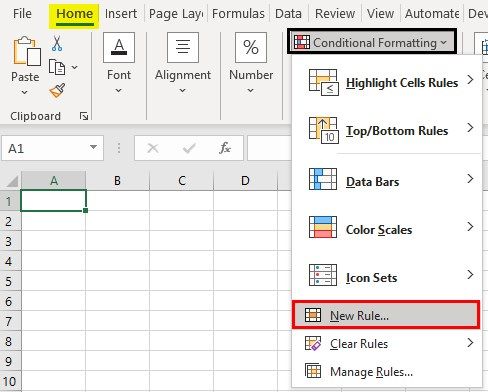
Task: Switch to the Automate tab
Action: [432, 14]
